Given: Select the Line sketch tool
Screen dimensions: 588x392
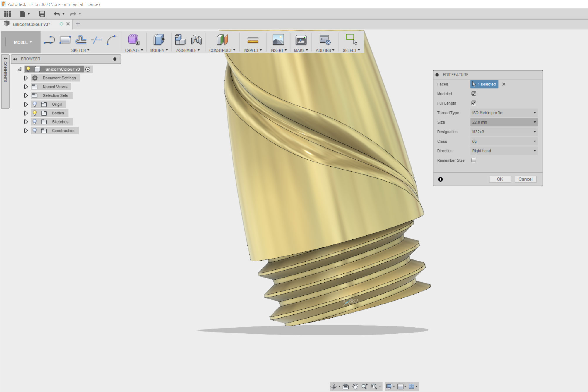Looking at the screenshot, I should 49,40.
